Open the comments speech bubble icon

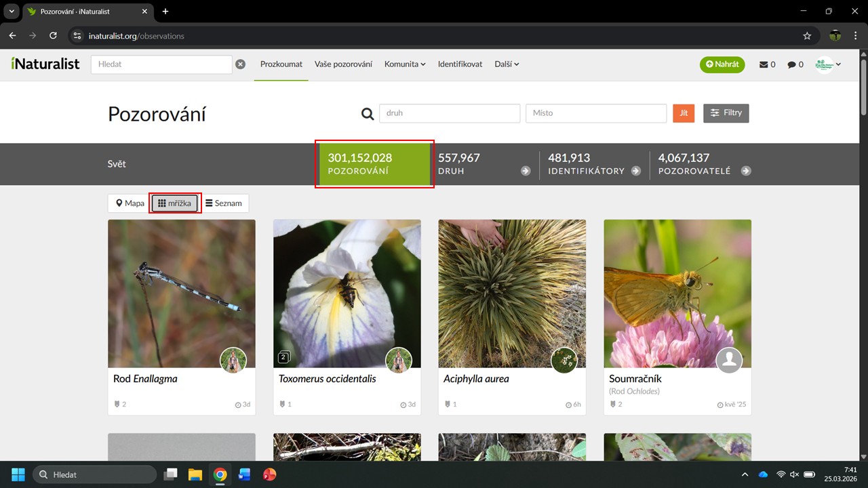coord(791,64)
